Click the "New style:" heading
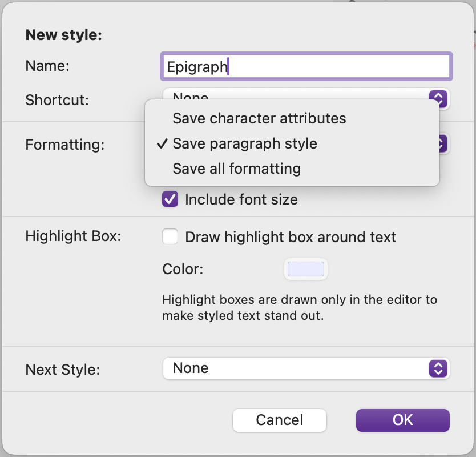 point(63,35)
